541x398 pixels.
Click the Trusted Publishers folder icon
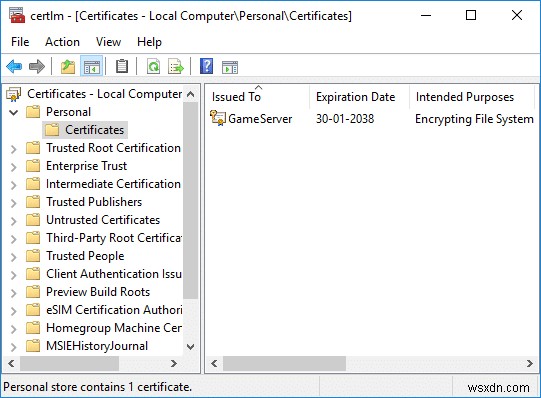point(33,202)
